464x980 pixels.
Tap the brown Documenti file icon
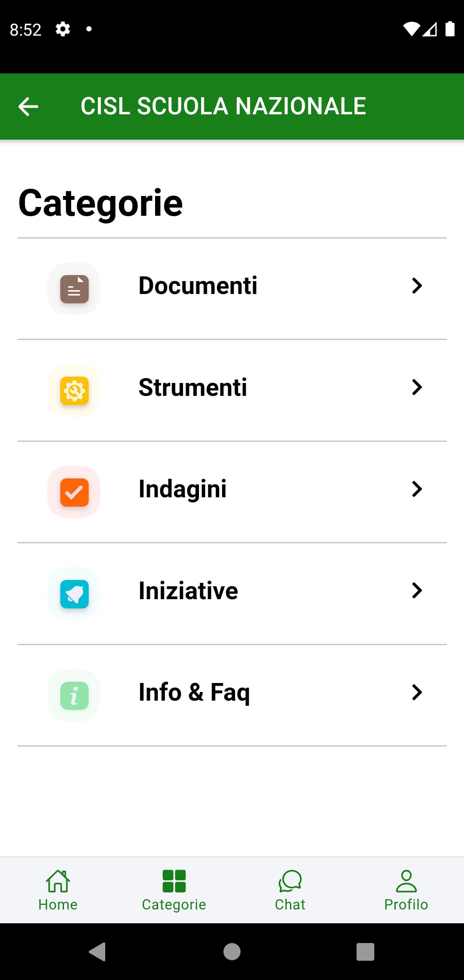tap(74, 289)
